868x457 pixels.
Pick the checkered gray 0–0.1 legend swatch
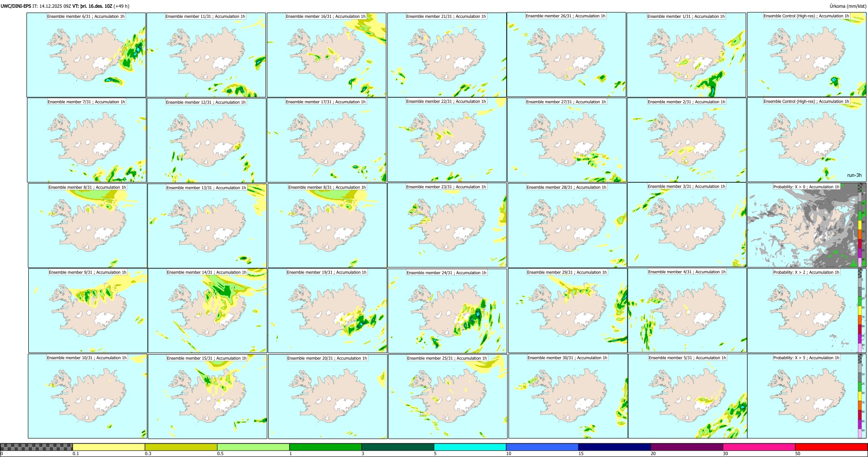[37, 447]
